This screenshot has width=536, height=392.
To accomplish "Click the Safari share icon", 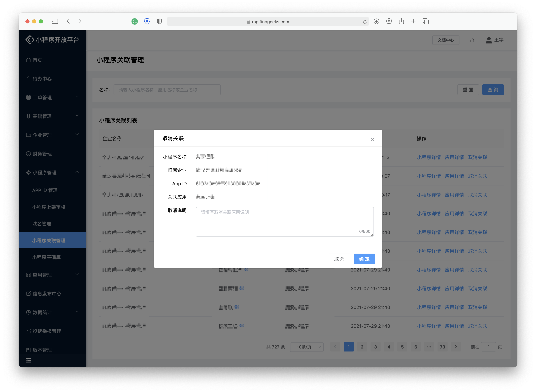I will (401, 21).
